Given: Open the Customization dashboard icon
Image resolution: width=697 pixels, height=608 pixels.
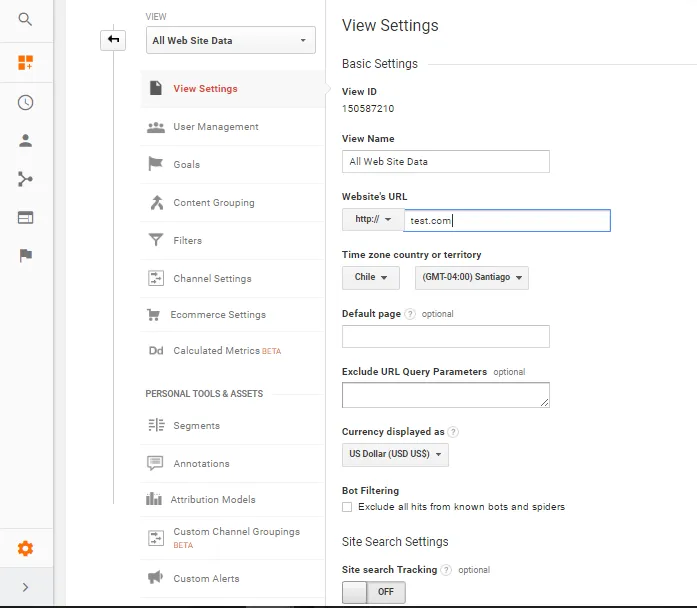Looking at the screenshot, I should (25, 63).
